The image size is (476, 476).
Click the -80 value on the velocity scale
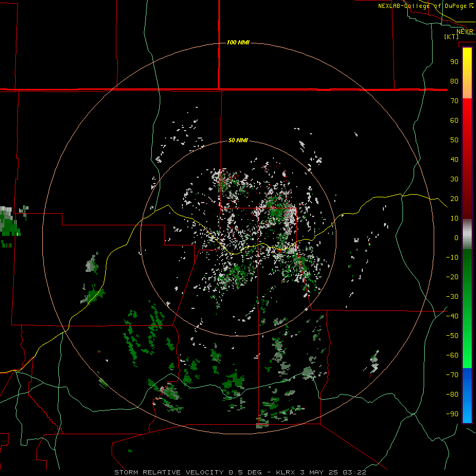coord(452,395)
